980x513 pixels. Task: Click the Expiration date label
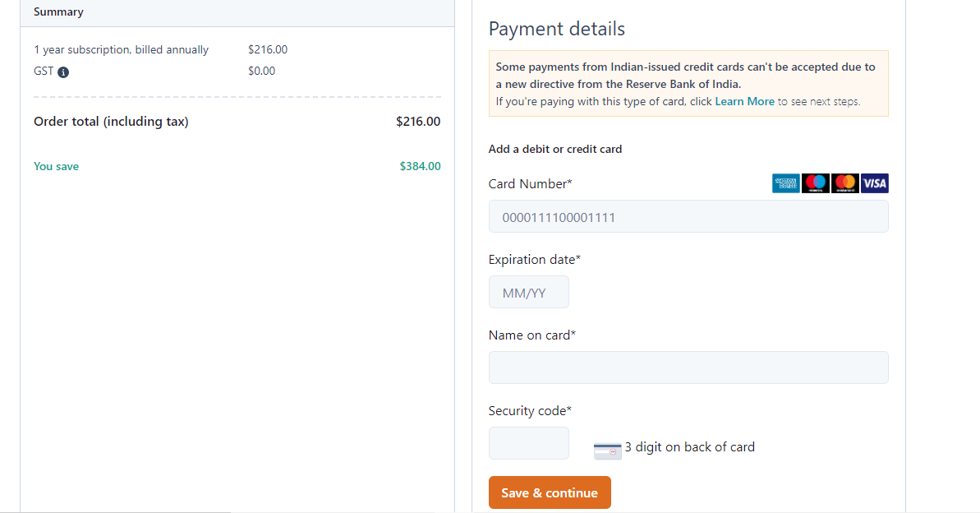point(534,260)
